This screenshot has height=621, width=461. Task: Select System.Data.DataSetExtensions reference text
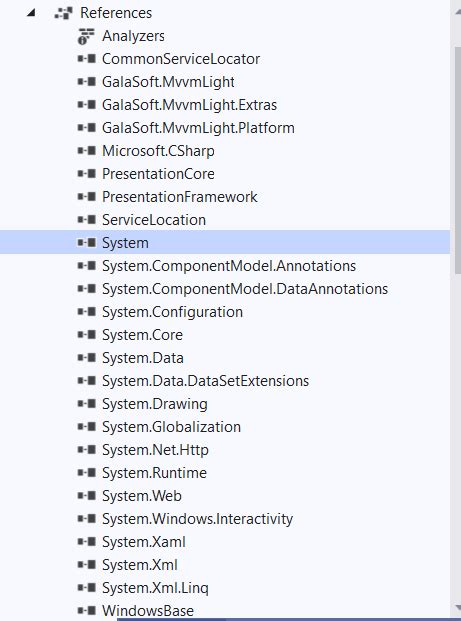click(205, 381)
